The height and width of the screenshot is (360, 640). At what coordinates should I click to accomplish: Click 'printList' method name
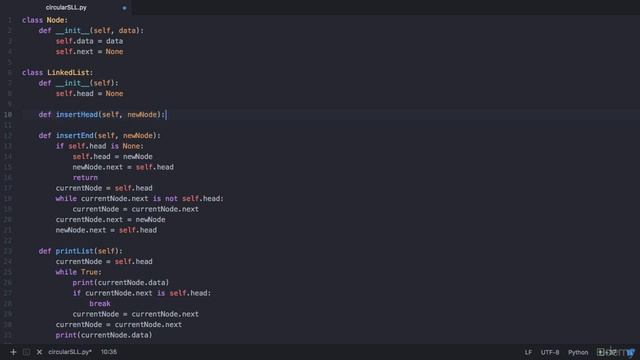[x=75, y=251]
